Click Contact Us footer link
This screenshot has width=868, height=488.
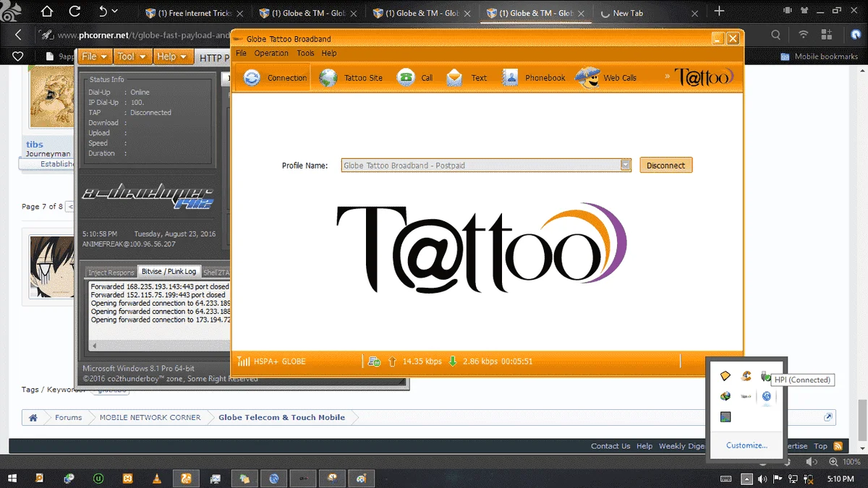click(x=610, y=446)
